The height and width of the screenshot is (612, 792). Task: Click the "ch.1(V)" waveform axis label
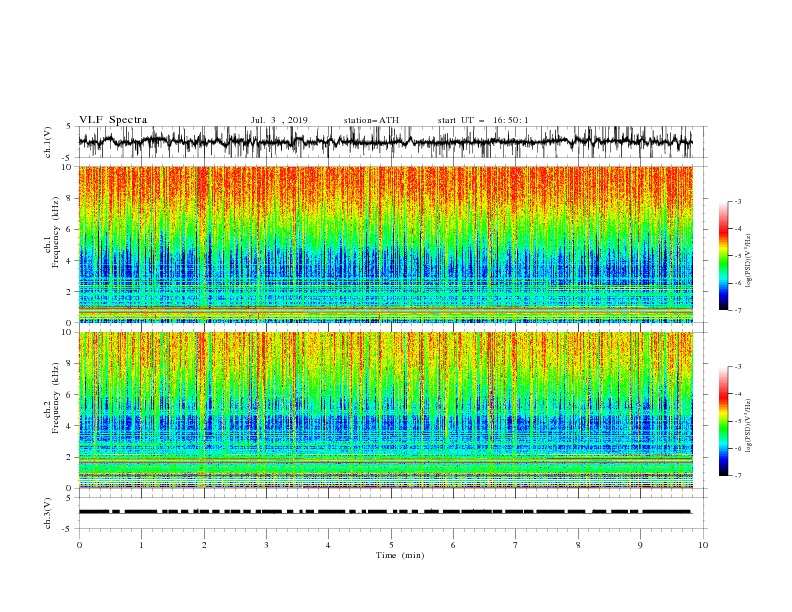point(48,142)
